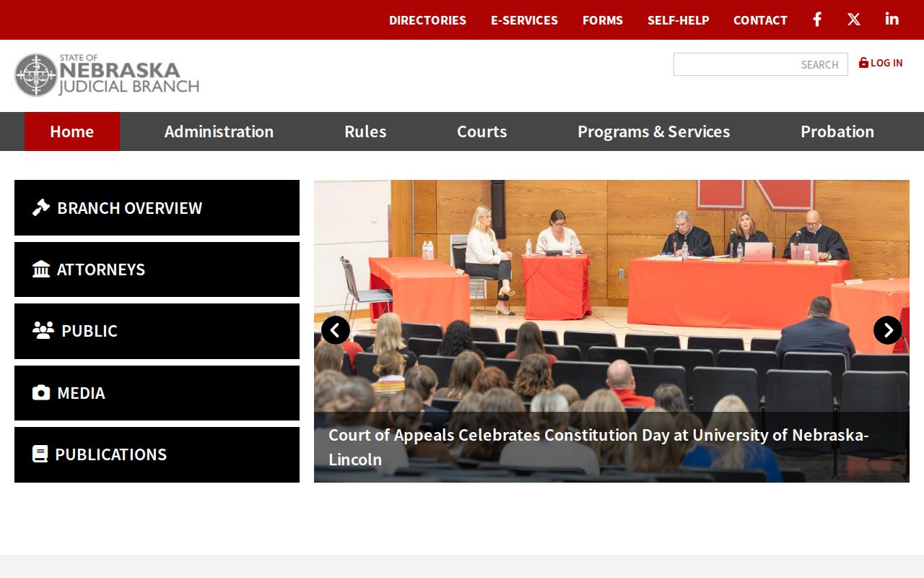Open the Administration navigation menu

pos(219,131)
